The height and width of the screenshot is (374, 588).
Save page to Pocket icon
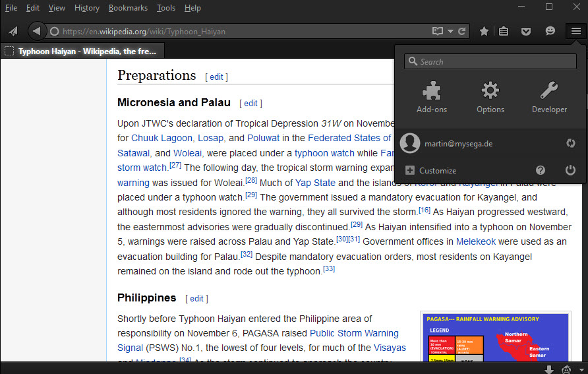[x=526, y=31]
